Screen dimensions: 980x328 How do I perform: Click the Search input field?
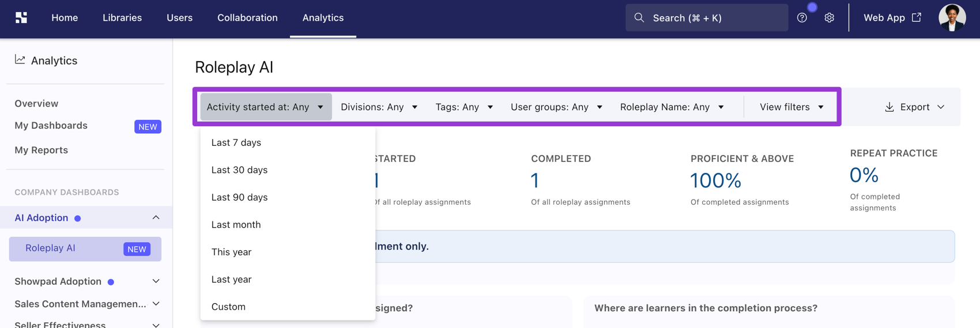point(707,18)
